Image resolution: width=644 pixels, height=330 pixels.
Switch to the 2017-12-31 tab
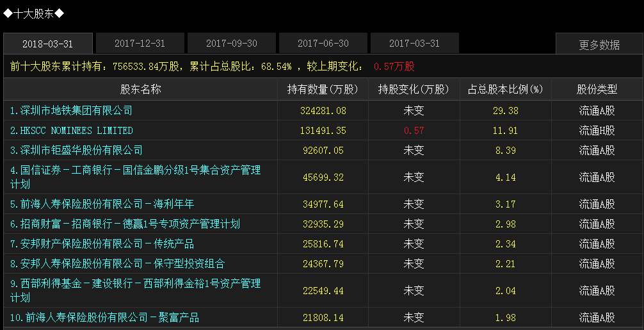140,43
